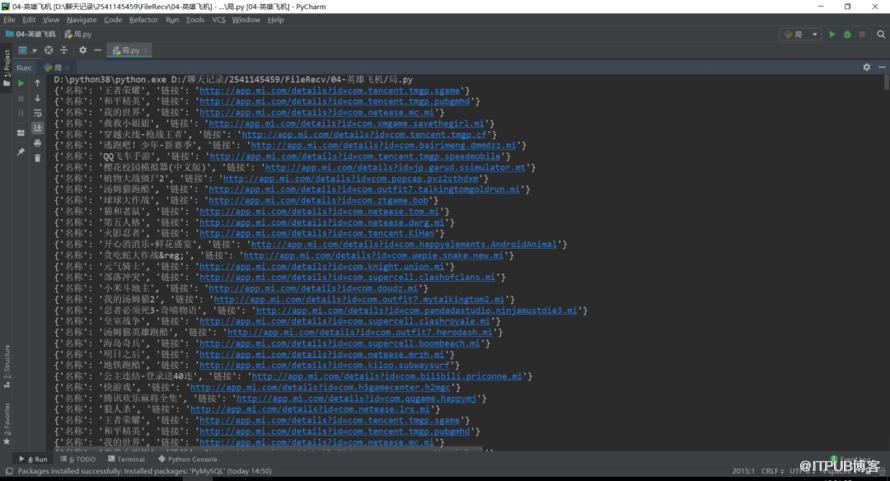This screenshot has height=481, width=890.
Task: Print the console output with the printer icon
Action: pos(37,143)
